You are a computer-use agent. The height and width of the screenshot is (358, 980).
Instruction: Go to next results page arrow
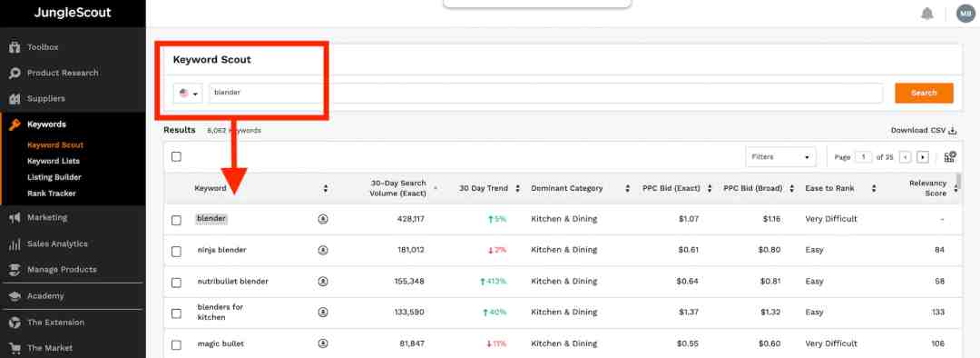(923, 157)
